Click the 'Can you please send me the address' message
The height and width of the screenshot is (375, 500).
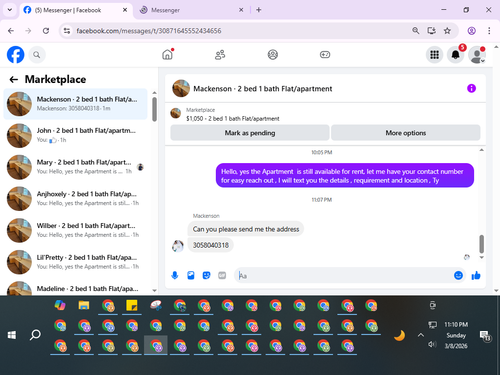246,229
